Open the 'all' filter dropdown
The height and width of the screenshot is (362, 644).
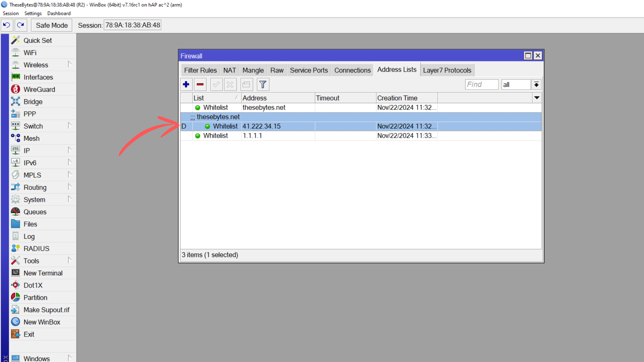536,84
